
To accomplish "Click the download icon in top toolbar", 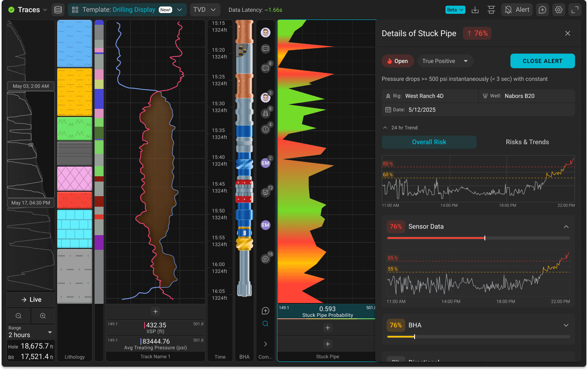I will [475, 10].
